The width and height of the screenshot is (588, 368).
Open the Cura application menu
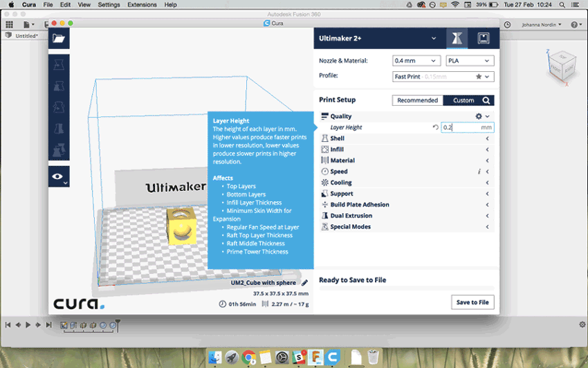[29, 5]
